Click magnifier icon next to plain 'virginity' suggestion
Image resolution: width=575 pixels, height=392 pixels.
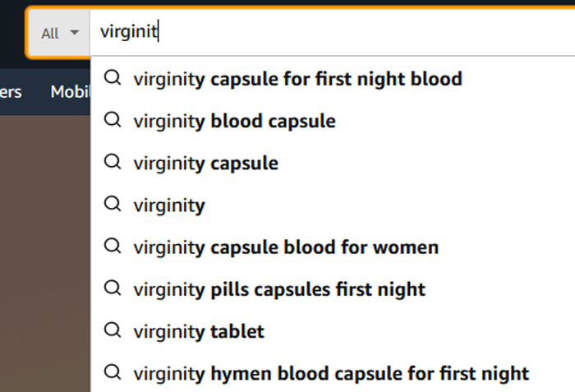pos(113,204)
